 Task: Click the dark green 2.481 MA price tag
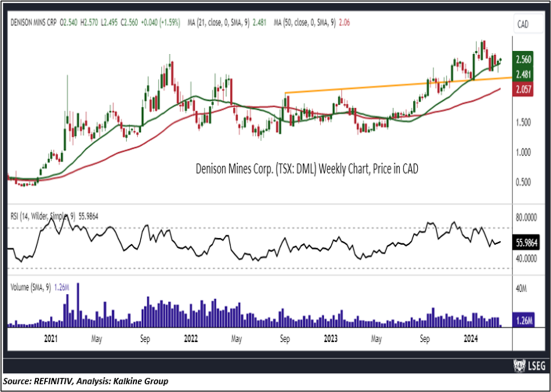tap(523, 74)
